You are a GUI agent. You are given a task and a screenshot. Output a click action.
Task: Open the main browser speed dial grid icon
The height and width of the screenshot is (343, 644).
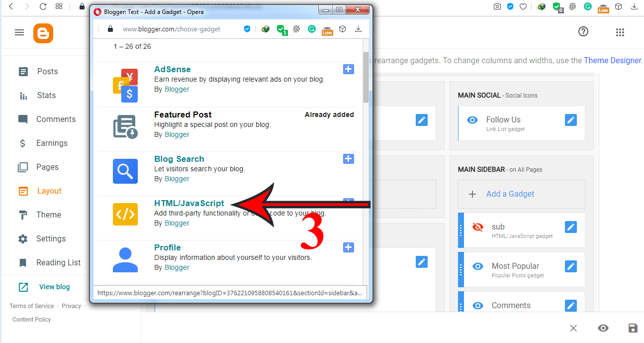point(59,6)
